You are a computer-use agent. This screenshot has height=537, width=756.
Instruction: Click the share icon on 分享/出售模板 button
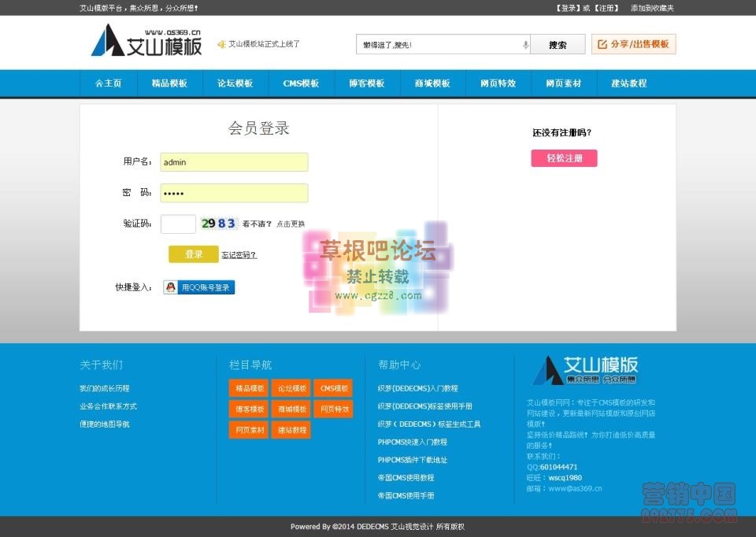point(603,44)
